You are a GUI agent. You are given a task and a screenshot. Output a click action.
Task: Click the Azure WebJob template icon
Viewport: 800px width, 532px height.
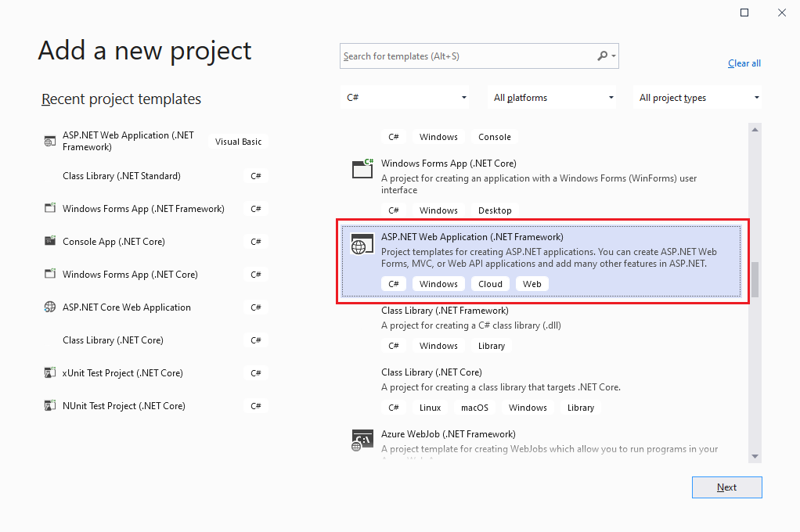click(x=361, y=439)
